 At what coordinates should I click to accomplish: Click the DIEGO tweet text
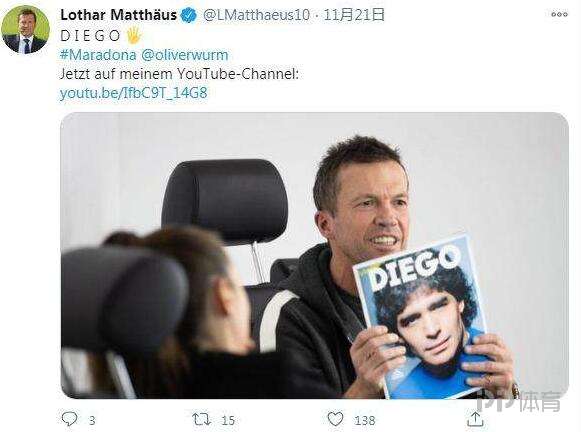[90, 36]
